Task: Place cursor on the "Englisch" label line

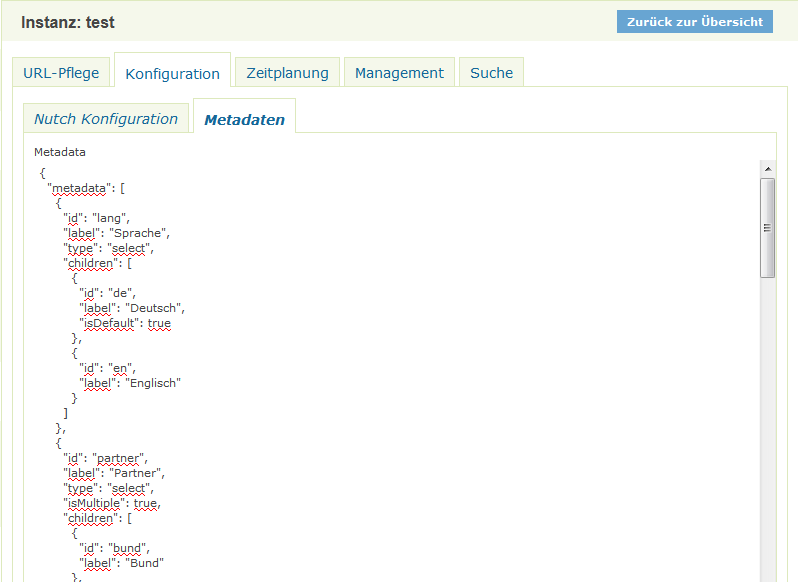Action: coord(130,383)
